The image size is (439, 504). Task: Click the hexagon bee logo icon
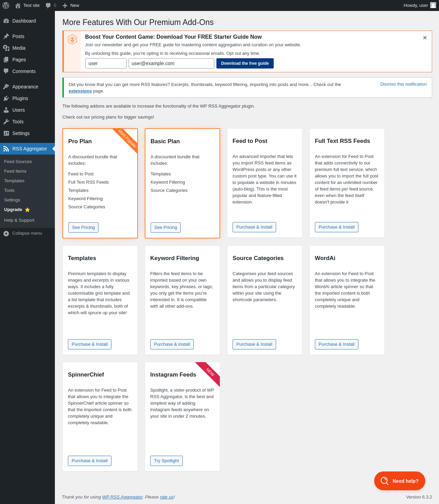point(72,39)
